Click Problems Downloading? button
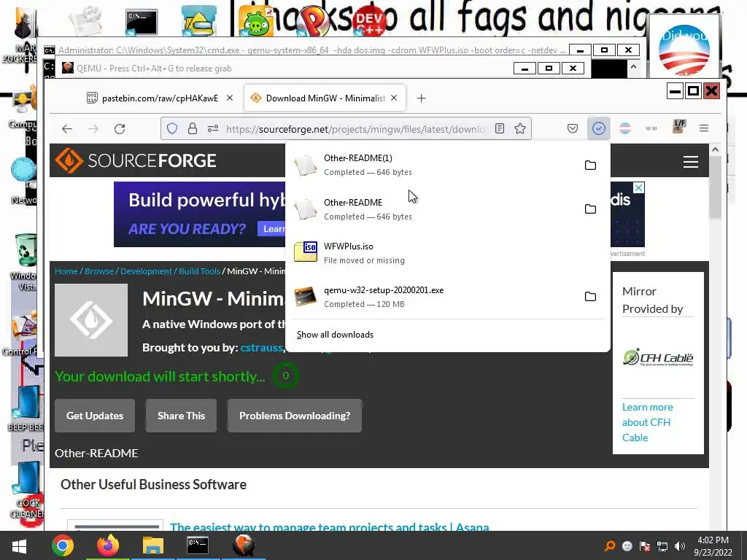This screenshot has width=747, height=560. (x=295, y=416)
